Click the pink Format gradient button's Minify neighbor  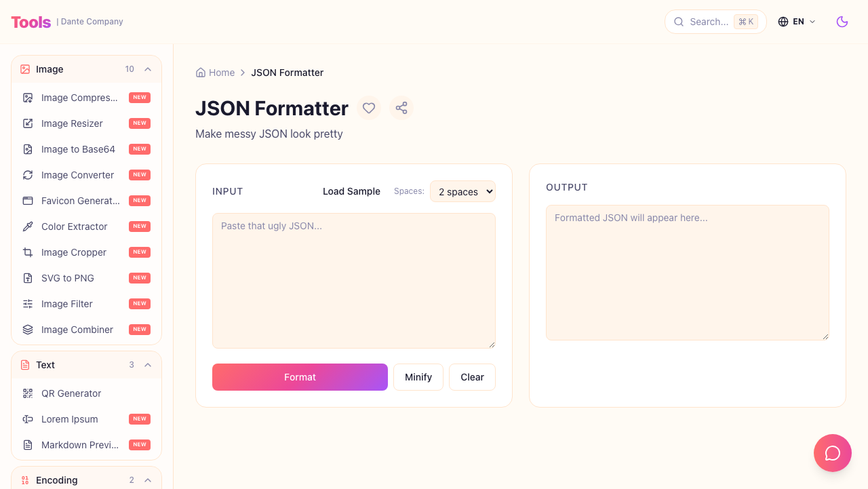[x=418, y=377]
